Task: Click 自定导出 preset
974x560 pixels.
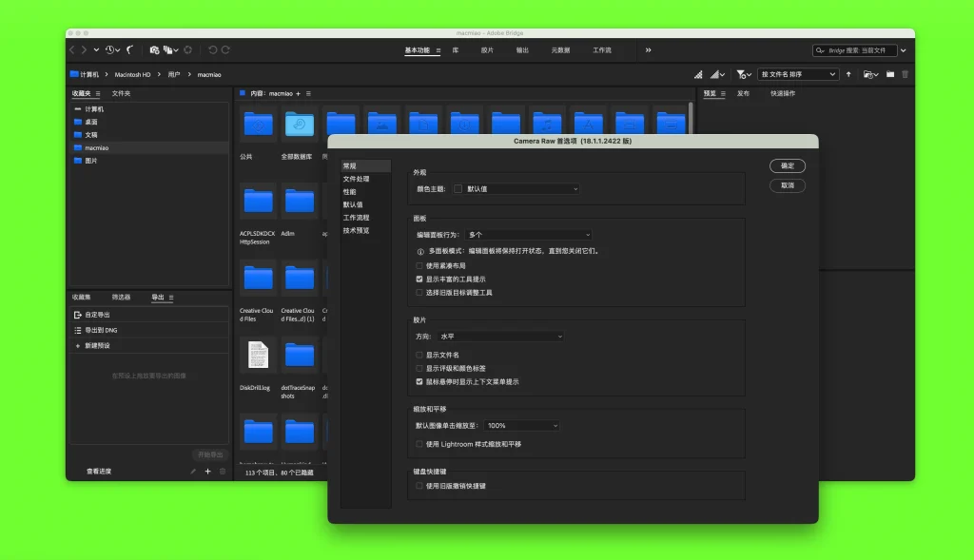Action: pos(149,315)
